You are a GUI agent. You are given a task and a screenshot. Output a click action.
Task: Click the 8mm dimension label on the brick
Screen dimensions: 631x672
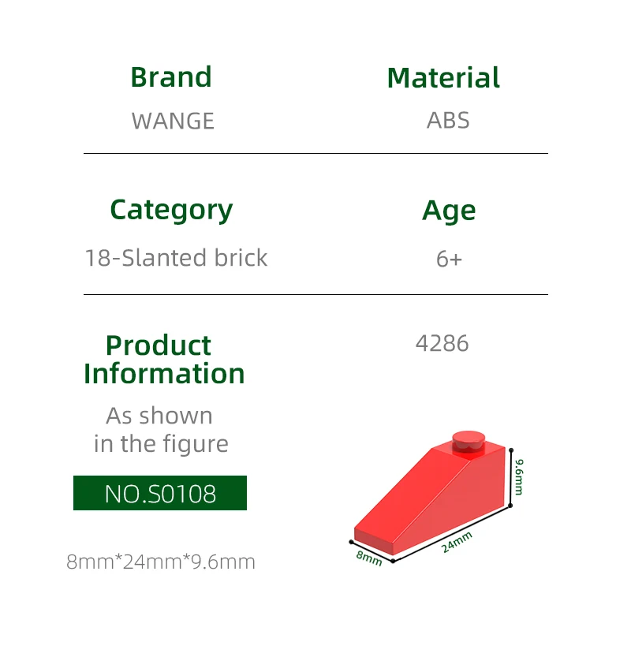pyautogui.click(x=369, y=558)
